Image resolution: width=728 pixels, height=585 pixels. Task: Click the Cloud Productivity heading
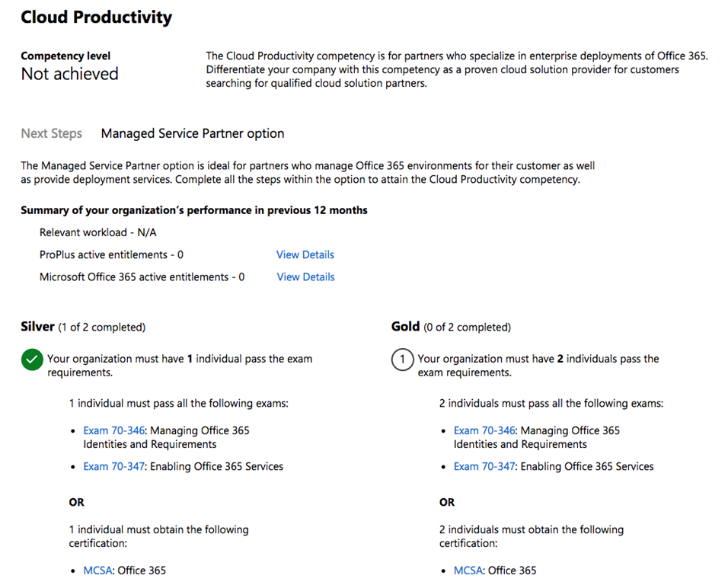click(x=96, y=18)
